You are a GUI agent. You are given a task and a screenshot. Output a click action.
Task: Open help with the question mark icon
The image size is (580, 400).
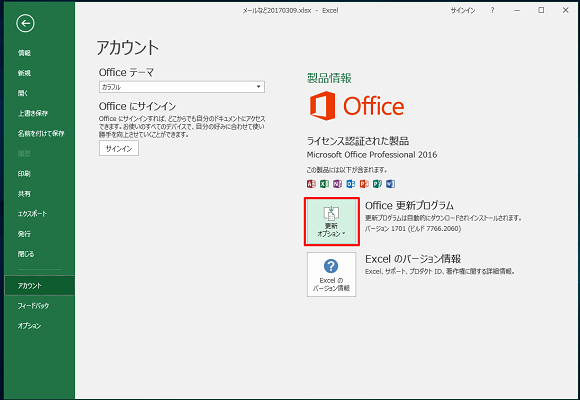coord(492,10)
